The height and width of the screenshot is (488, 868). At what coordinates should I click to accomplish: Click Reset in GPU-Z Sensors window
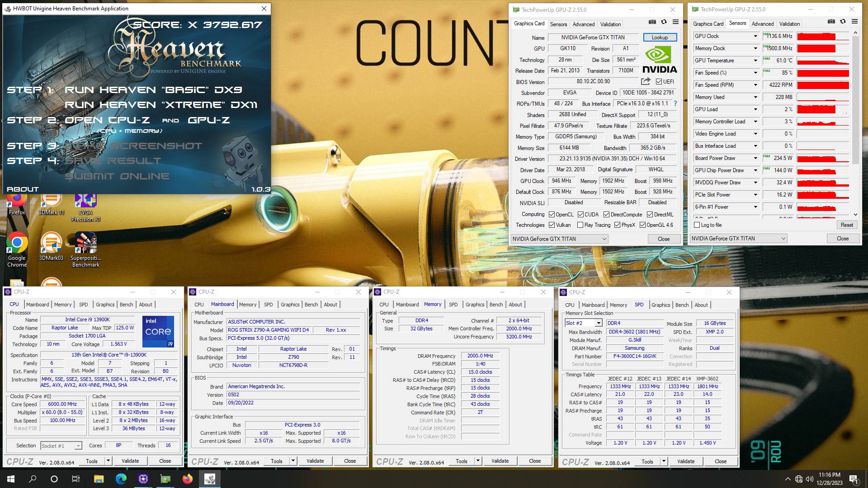[847, 225]
